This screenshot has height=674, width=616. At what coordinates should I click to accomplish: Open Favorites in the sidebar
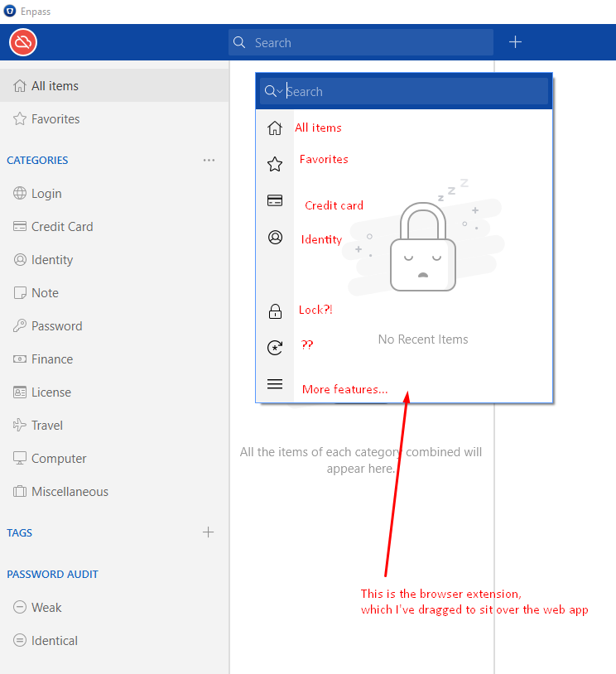[114, 119]
